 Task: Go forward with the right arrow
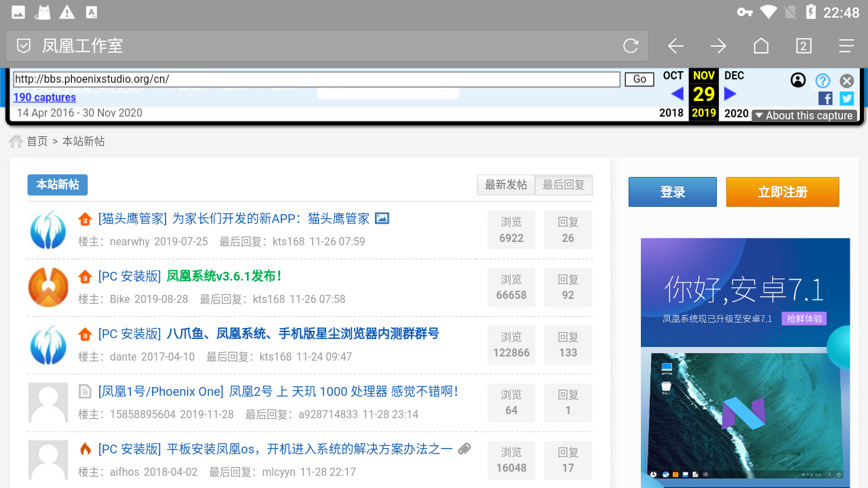click(718, 46)
